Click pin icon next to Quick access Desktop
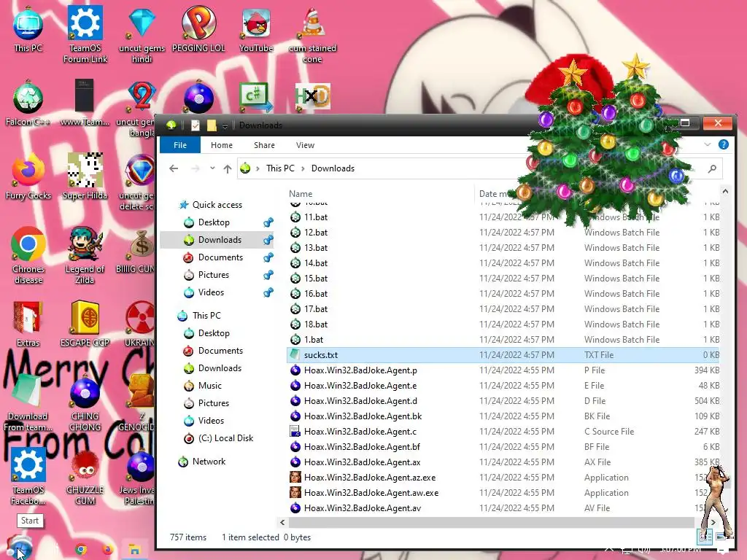Screen dimensions: 747x560 pyautogui.click(x=268, y=222)
